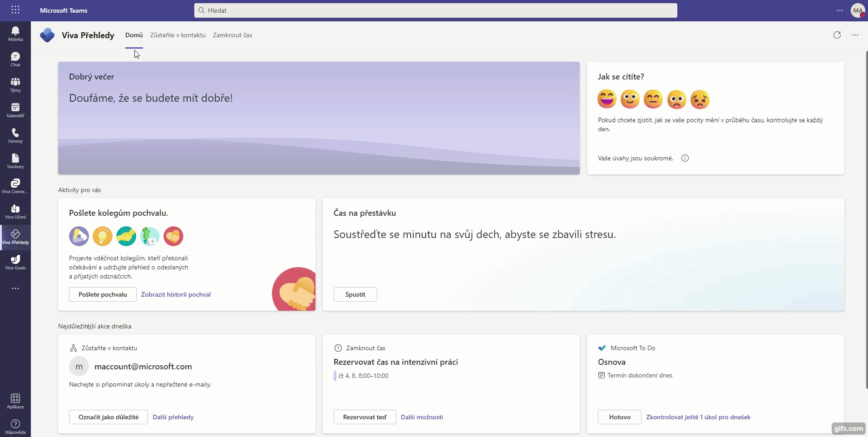Open Týmy in the sidebar

pyautogui.click(x=15, y=84)
